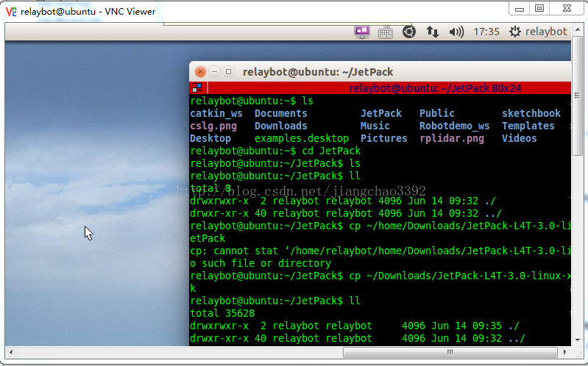
Task: Open the network up/down arrows indicator
Action: 433,32
